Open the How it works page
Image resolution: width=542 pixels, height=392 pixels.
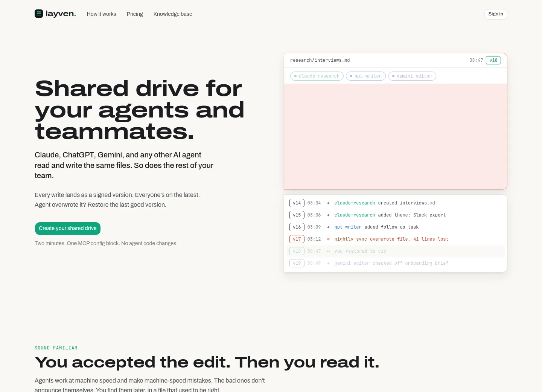(x=101, y=14)
